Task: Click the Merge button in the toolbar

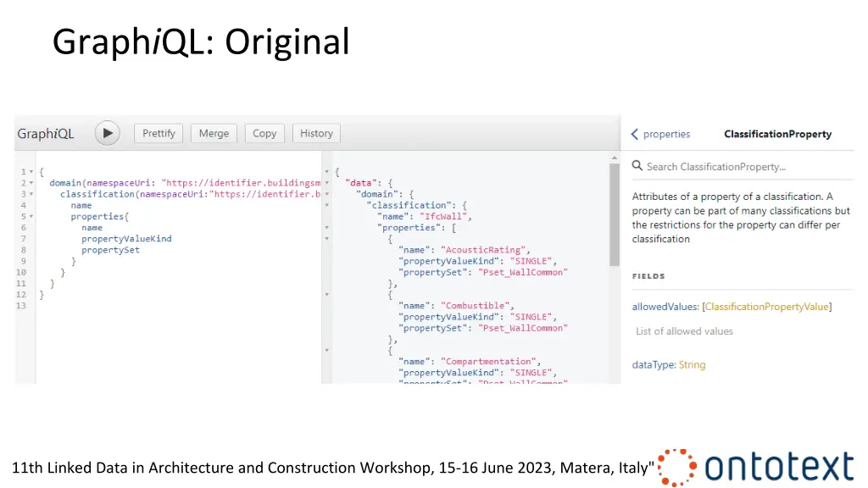Action: (214, 133)
